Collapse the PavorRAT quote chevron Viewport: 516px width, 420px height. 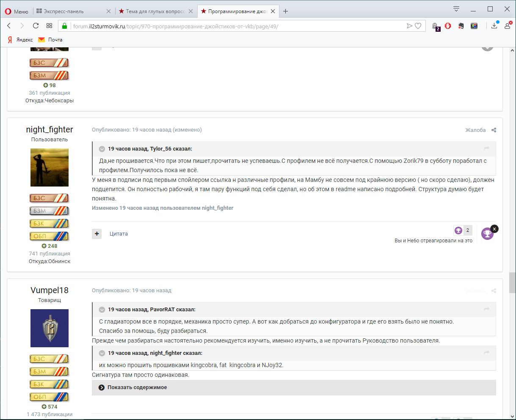[x=102, y=310]
